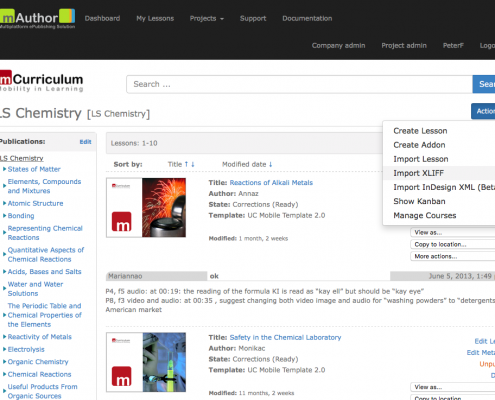This screenshot has width=495, height=400.
Task: Open Safety in the Chemical Laboratory thumbnail
Action: tap(146, 362)
